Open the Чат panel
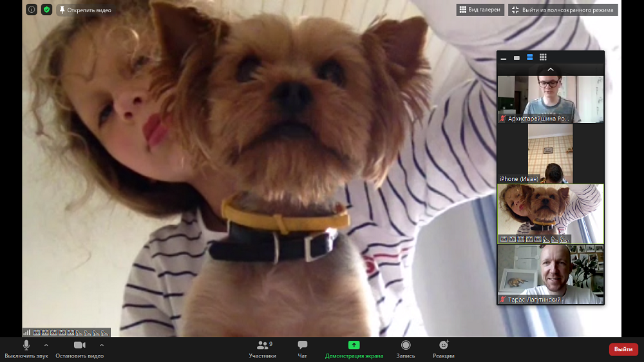 tap(302, 349)
